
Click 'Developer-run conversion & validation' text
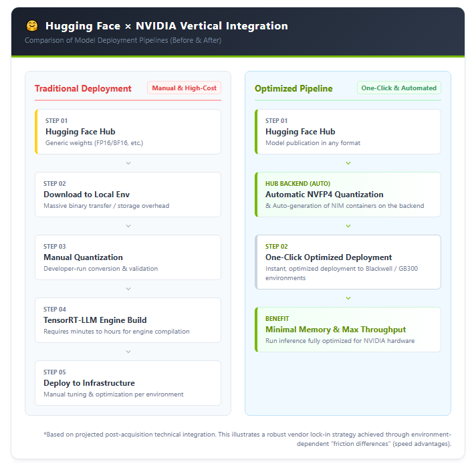pos(100,269)
